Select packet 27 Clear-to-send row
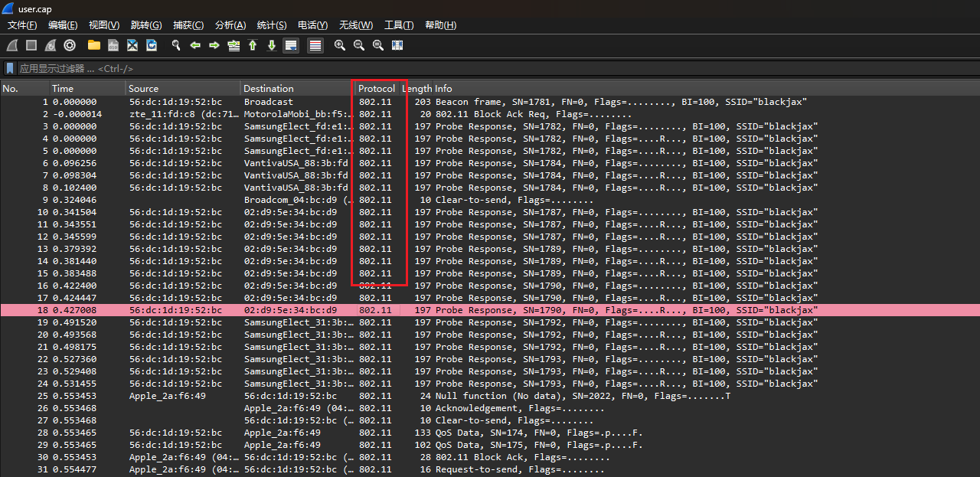980x477 pixels. (x=490, y=420)
